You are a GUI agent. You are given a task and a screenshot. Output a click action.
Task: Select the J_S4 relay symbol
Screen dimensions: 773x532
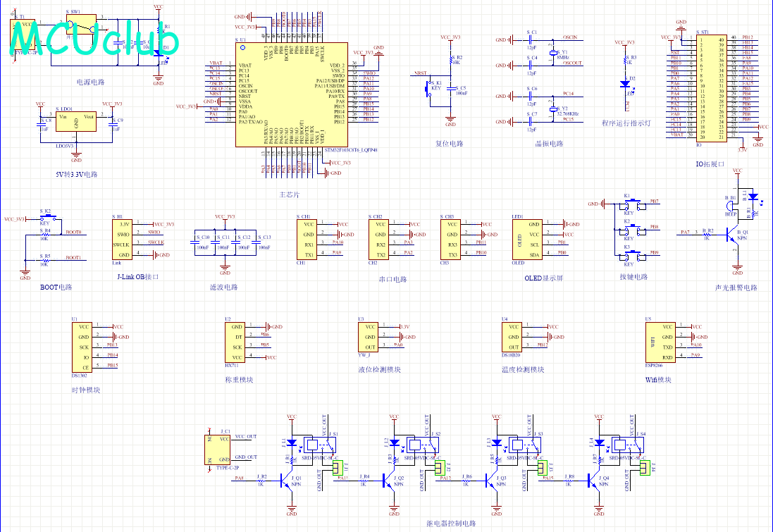tap(628, 445)
